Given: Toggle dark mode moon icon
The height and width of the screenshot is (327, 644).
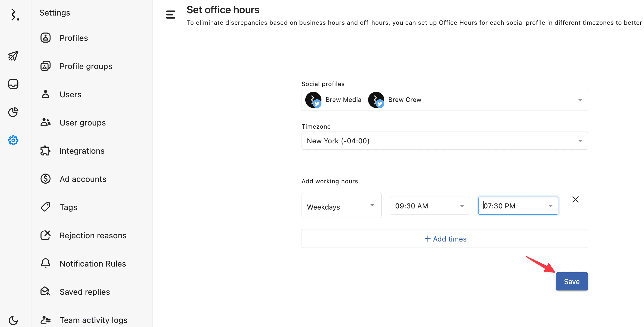Looking at the screenshot, I should click(13, 320).
